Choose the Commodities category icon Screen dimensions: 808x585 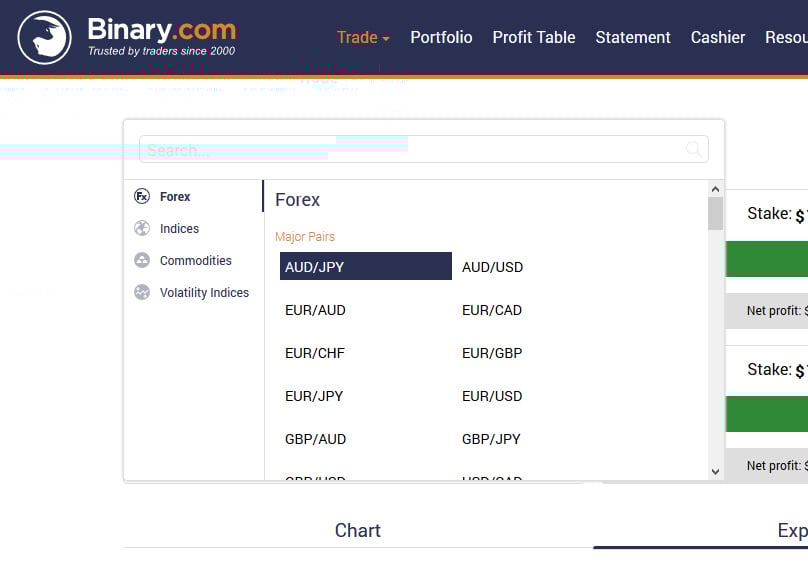coord(142,261)
